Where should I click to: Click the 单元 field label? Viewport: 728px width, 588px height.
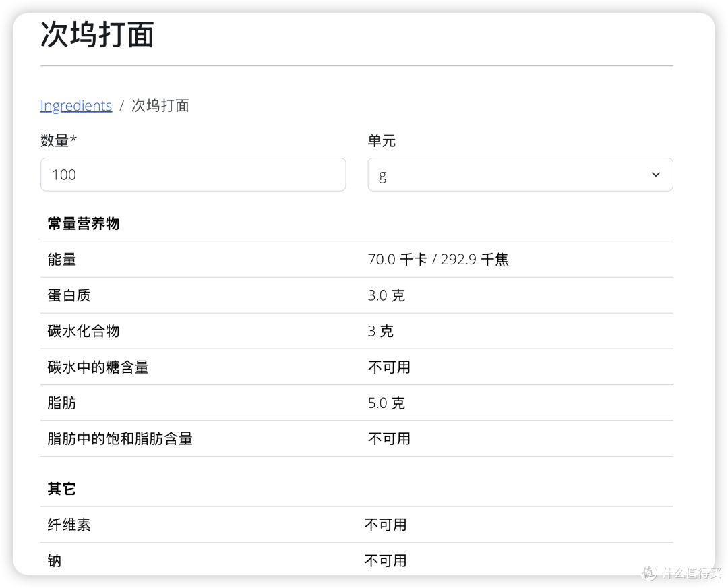point(382,140)
